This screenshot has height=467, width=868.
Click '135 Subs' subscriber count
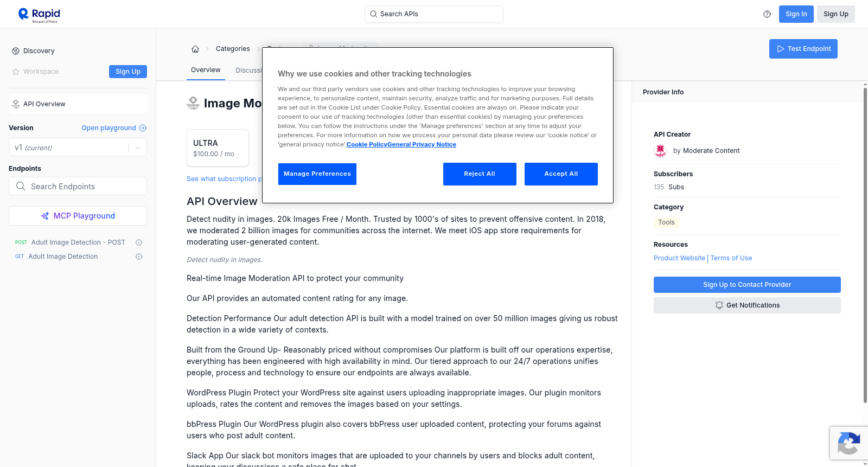pyautogui.click(x=669, y=187)
